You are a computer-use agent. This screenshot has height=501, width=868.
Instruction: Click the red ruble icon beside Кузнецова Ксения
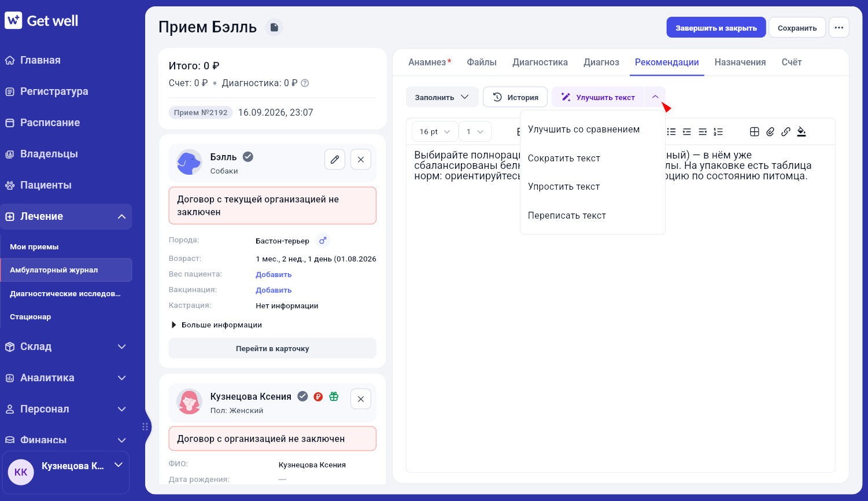point(318,396)
